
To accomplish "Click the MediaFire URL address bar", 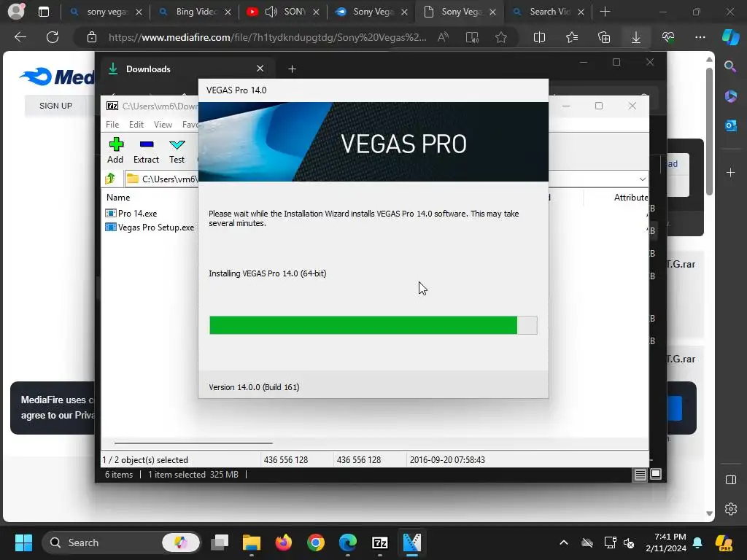I will [267, 37].
